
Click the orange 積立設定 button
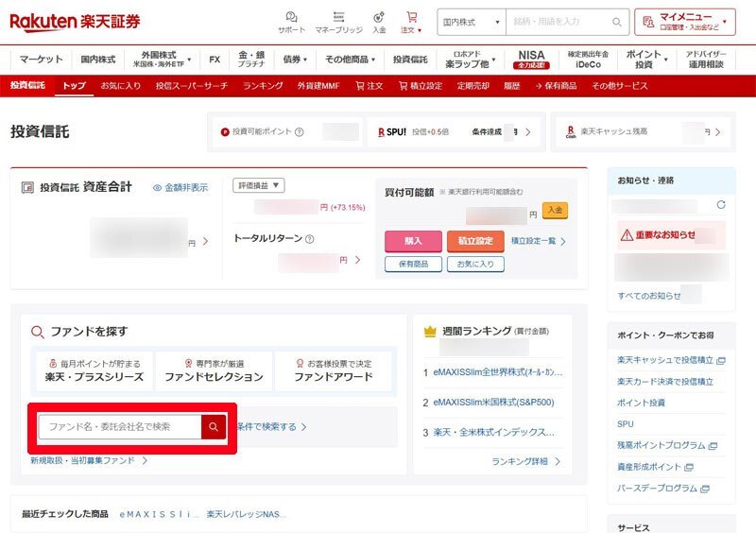pyautogui.click(x=475, y=241)
